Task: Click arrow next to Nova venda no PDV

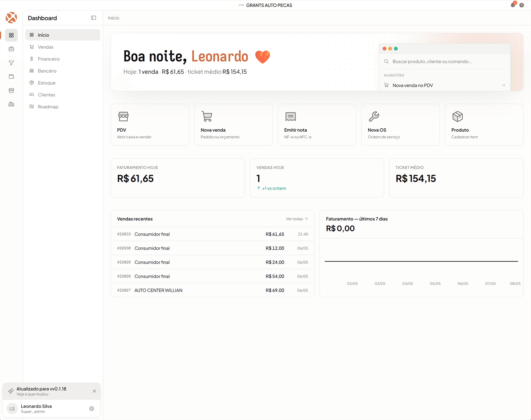Action: click(x=503, y=85)
